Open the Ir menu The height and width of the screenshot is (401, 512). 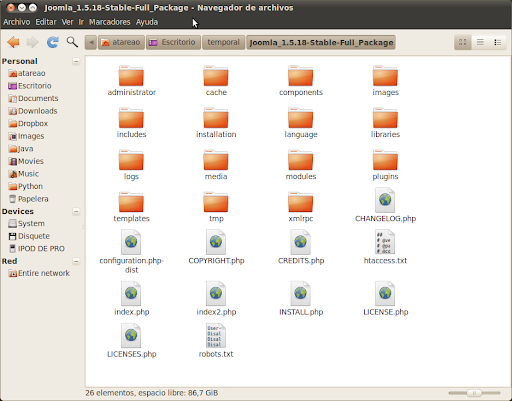[x=81, y=22]
